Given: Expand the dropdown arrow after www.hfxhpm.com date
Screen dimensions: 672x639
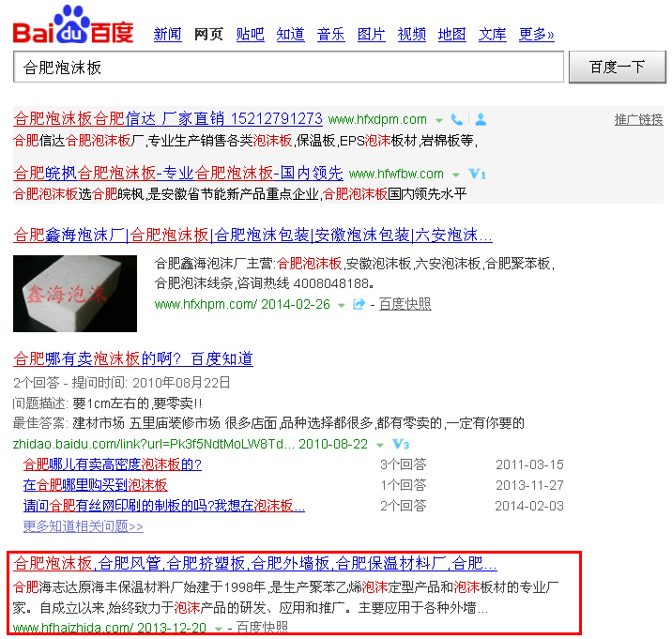Looking at the screenshot, I should pyautogui.click(x=341, y=306).
